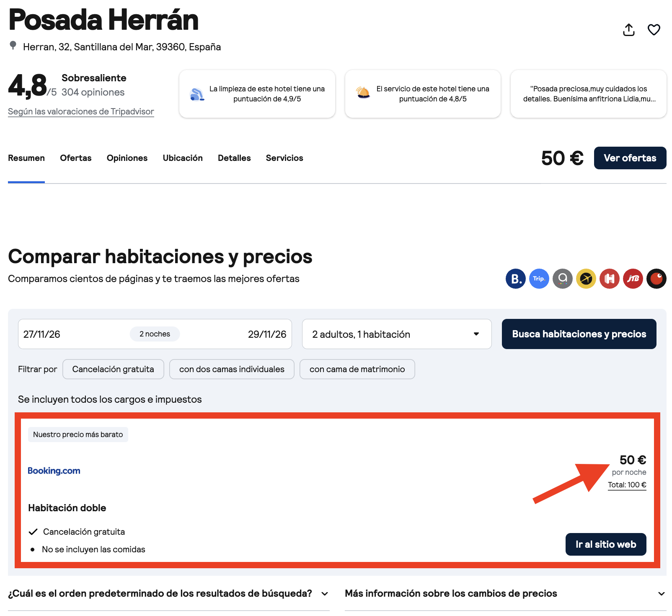Viewport: 672px width, 616px height.
Task: Click the service bell icon
Action: [x=363, y=93]
